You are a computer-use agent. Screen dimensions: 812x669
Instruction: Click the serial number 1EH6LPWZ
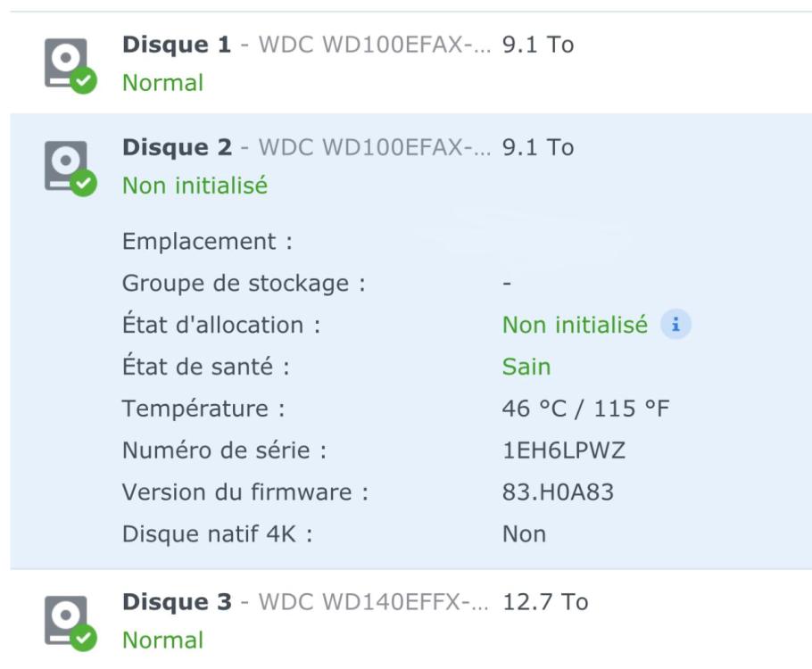click(x=563, y=450)
